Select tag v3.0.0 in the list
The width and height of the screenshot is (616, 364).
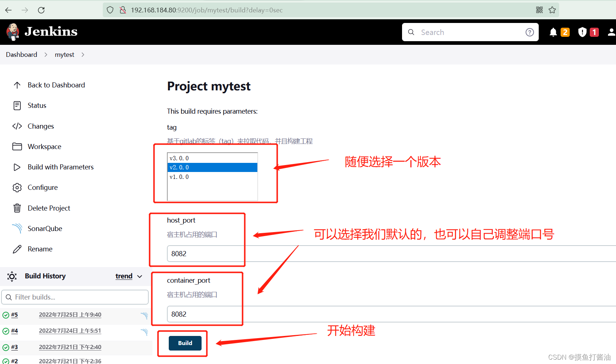point(212,158)
